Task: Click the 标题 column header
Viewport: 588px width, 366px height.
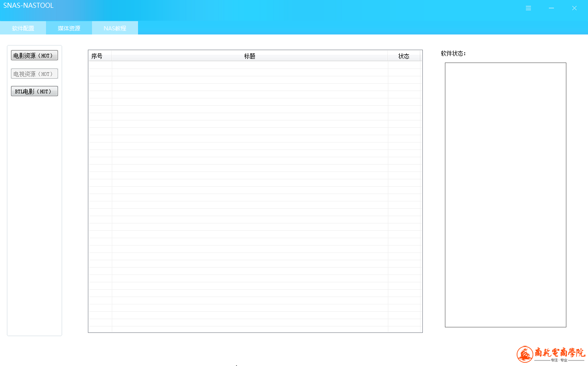Action: (x=249, y=56)
